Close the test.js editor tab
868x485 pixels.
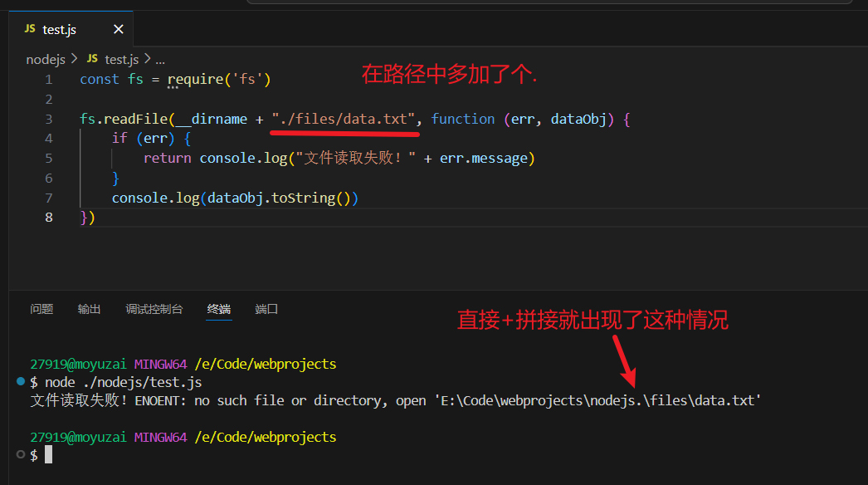(119, 29)
